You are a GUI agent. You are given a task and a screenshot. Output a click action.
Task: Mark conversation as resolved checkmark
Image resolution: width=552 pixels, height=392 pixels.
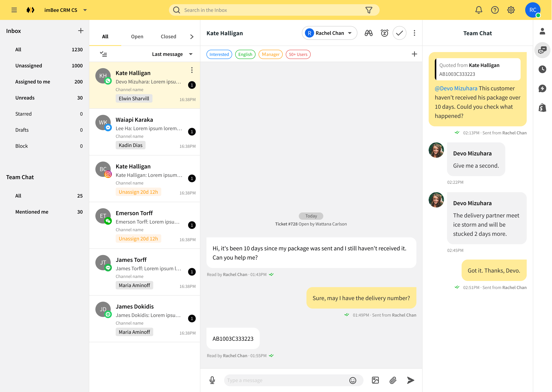[399, 33]
